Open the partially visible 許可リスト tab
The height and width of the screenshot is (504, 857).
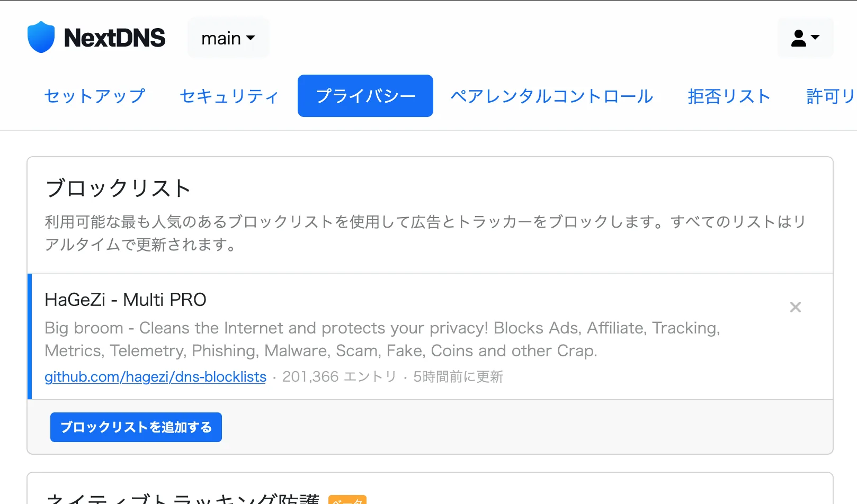pyautogui.click(x=830, y=96)
